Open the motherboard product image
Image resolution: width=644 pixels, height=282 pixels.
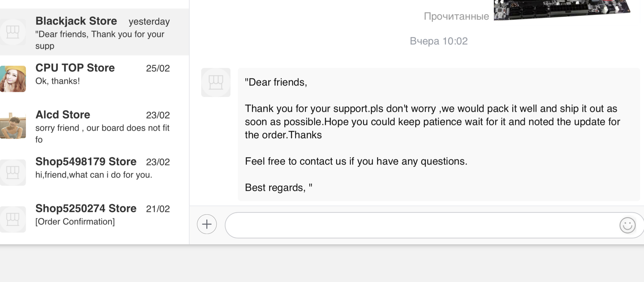(x=561, y=10)
